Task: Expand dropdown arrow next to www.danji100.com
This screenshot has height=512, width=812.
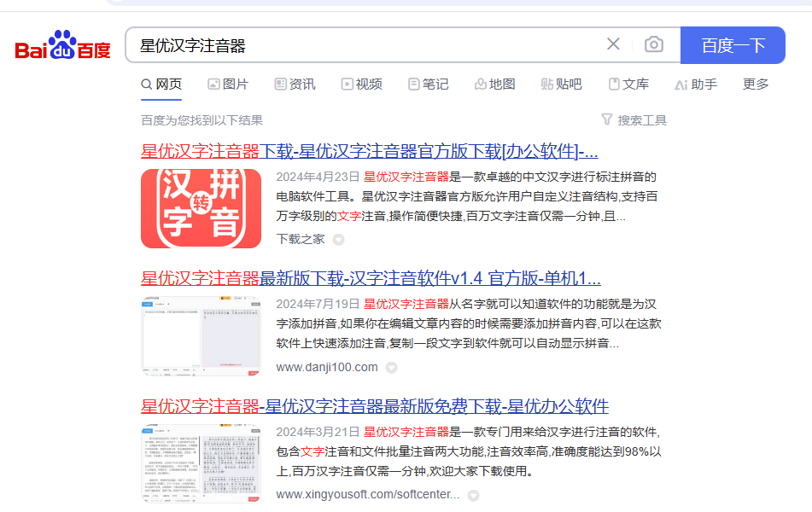Action: coord(392,368)
